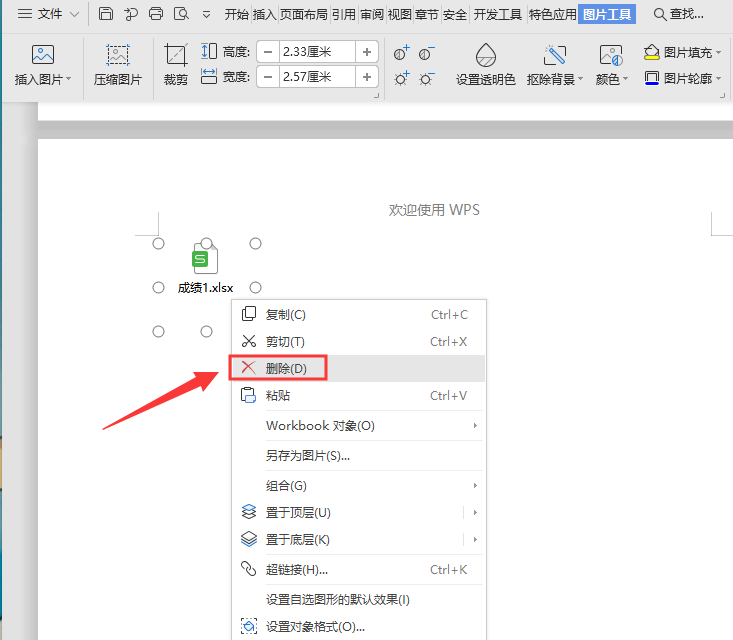Screen dimensions: 733x640
Task: Open the 组合(G) submenu
Action: [358, 485]
